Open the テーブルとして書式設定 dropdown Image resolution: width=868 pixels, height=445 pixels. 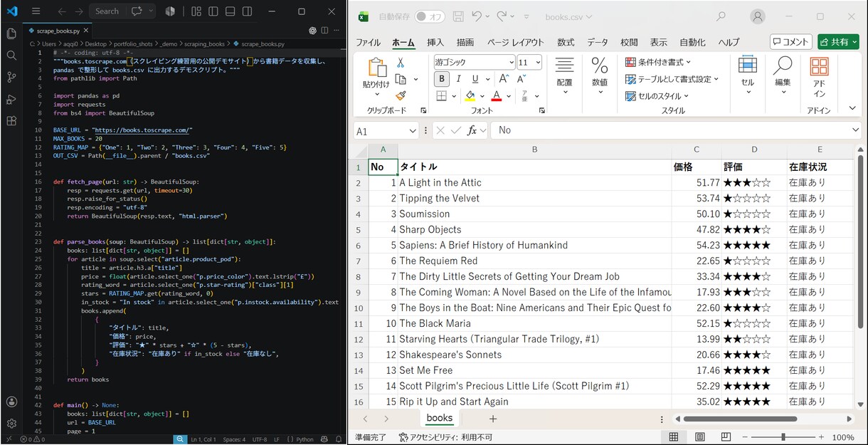tap(672, 79)
